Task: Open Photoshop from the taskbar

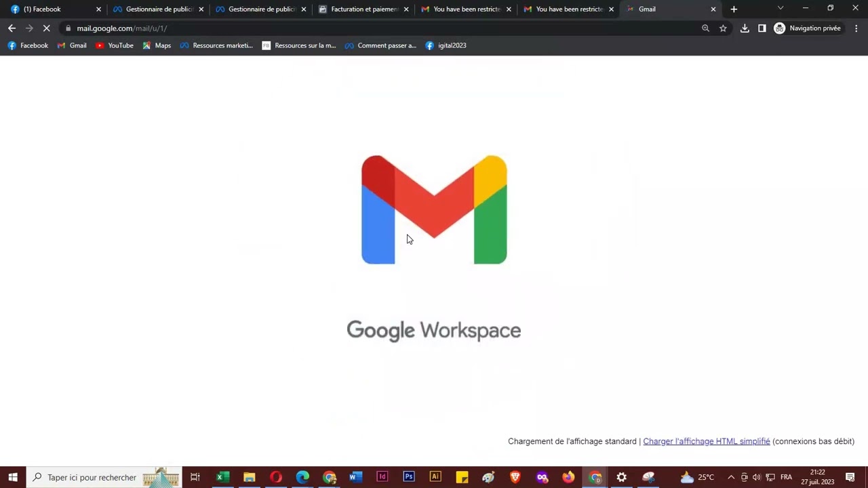Action: click(x=409, y=477)
